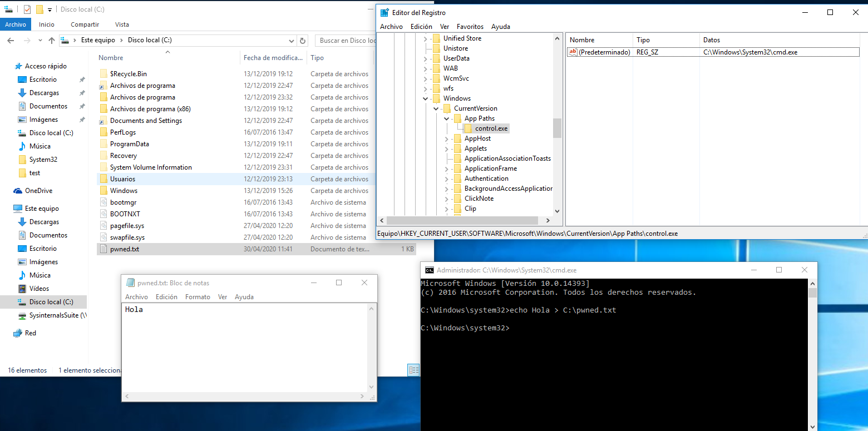The height and width of the screenshot is (431, 868).
Task: Click registry tree vertical scrollbar
Action: click(x=558, y=128)
